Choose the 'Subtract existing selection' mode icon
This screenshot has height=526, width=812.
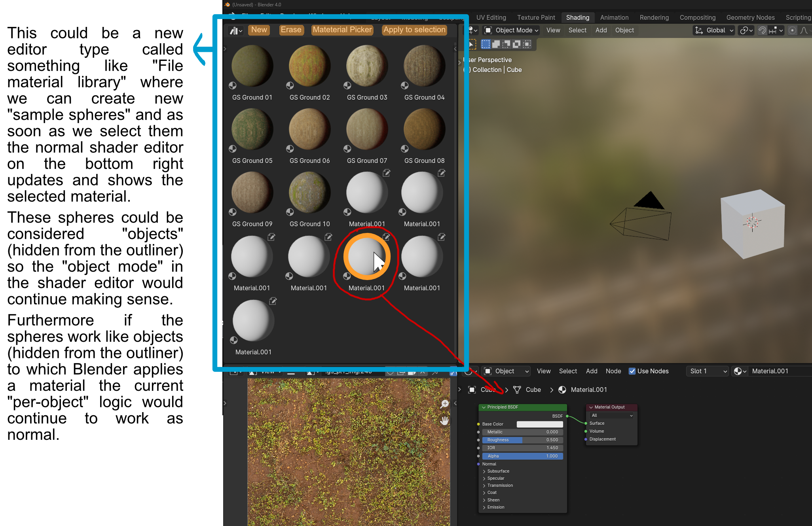[506, 44]
